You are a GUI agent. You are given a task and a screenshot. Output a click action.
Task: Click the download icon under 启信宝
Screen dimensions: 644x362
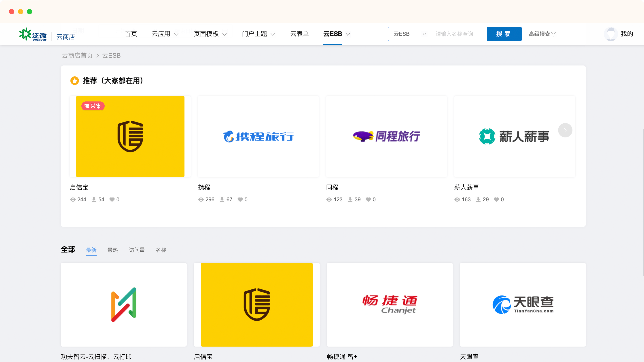point(94,199)
